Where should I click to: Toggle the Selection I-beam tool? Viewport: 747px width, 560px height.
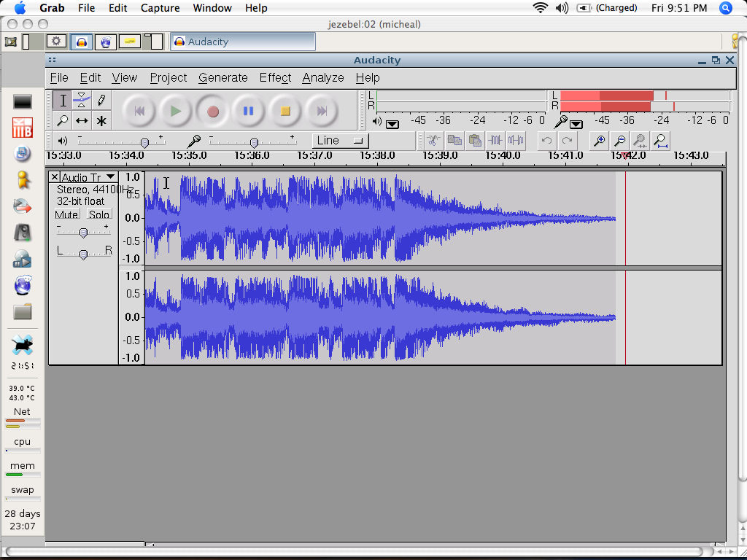[x=63, y=101]
